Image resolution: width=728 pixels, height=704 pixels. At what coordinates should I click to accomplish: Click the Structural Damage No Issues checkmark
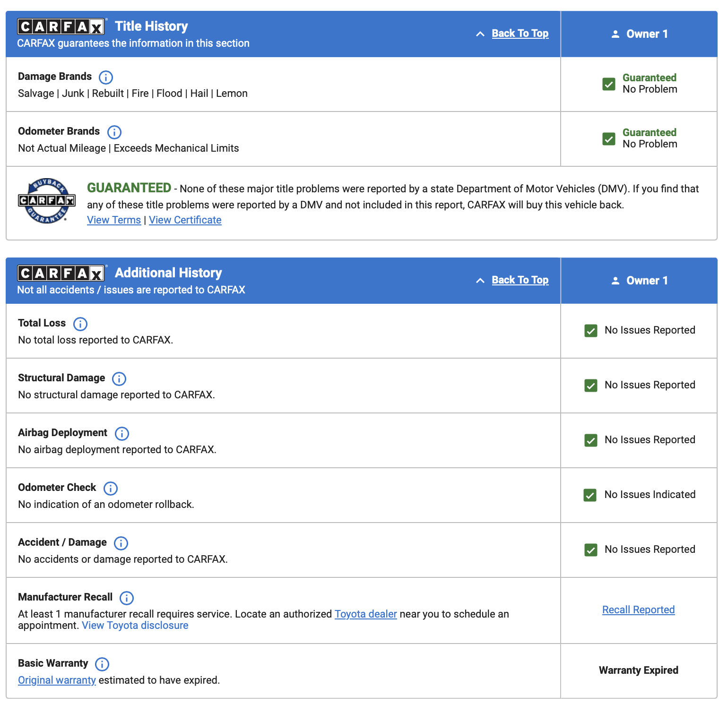click(591, 386)
